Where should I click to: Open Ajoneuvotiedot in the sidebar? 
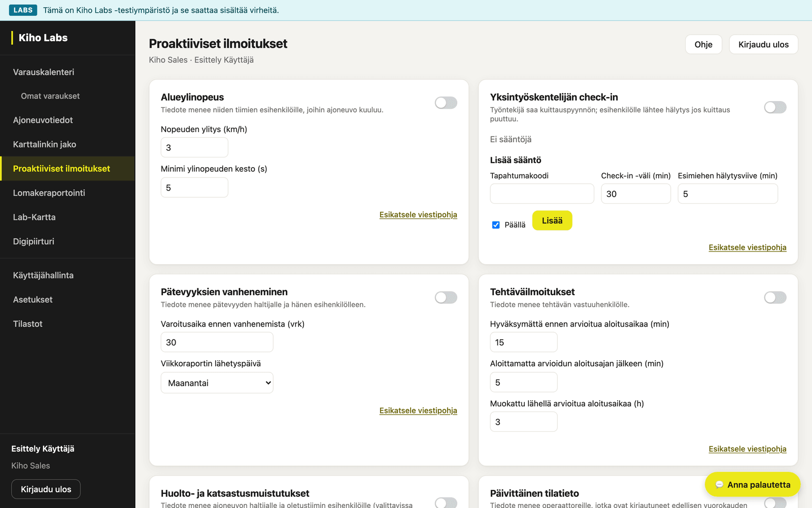pyautogui.click(x=67, y=120)
